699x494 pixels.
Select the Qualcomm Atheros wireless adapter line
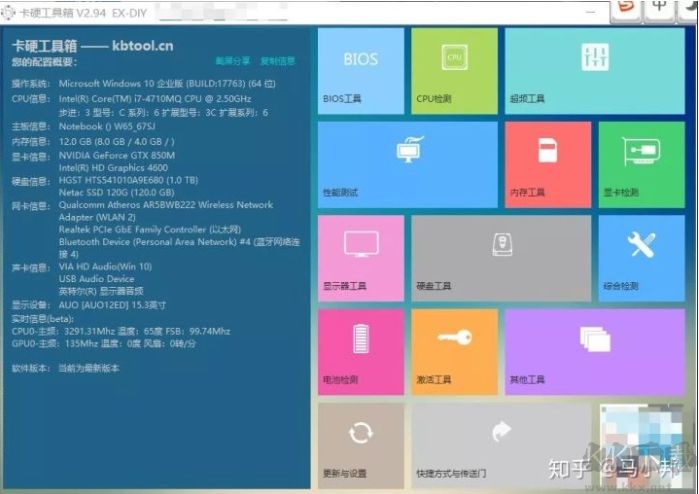pos(166,211)
